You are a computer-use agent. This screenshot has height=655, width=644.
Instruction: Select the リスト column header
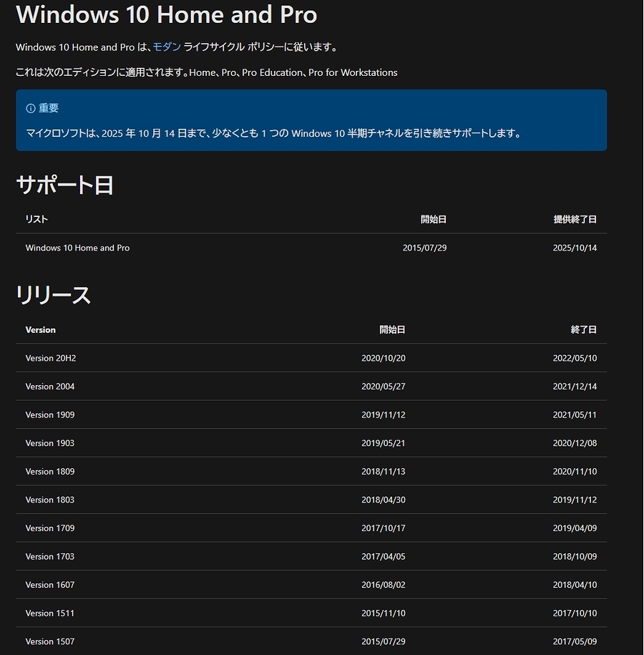coord(36,219)
